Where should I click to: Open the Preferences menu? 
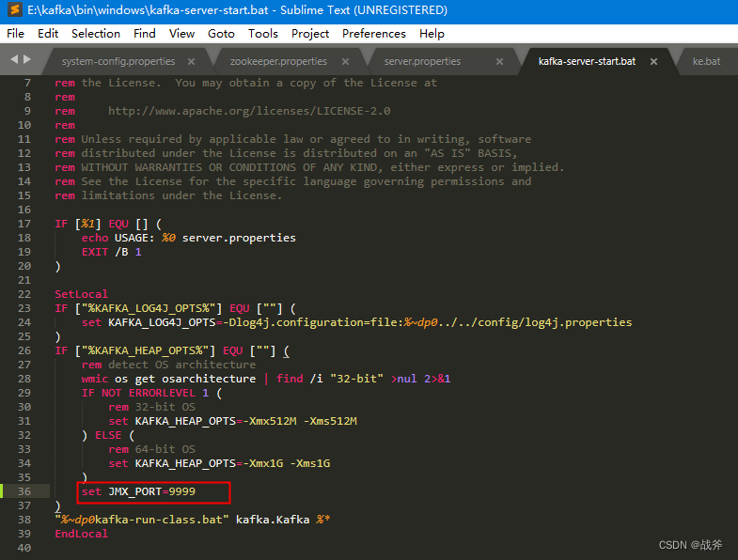tap(374, 34)
